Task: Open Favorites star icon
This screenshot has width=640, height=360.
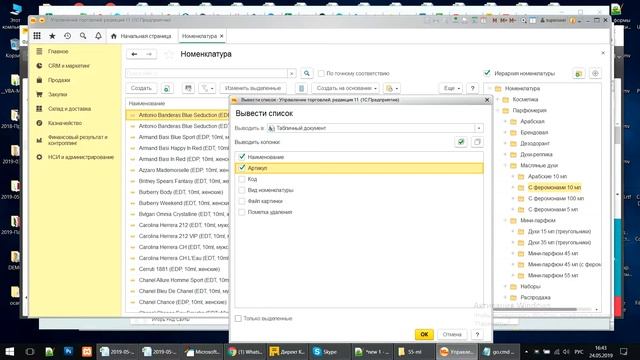Action: (52, 36)
